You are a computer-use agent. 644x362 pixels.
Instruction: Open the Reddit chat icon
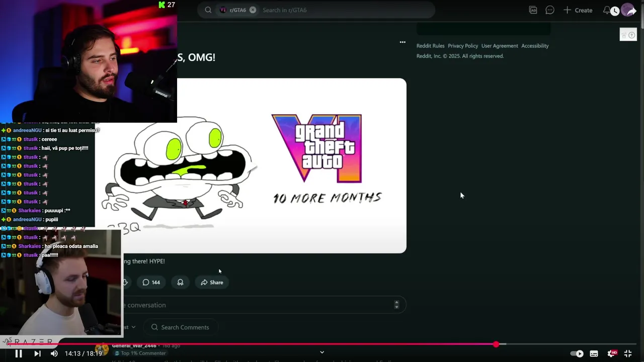pyautogui.click(x=550, y=10)
